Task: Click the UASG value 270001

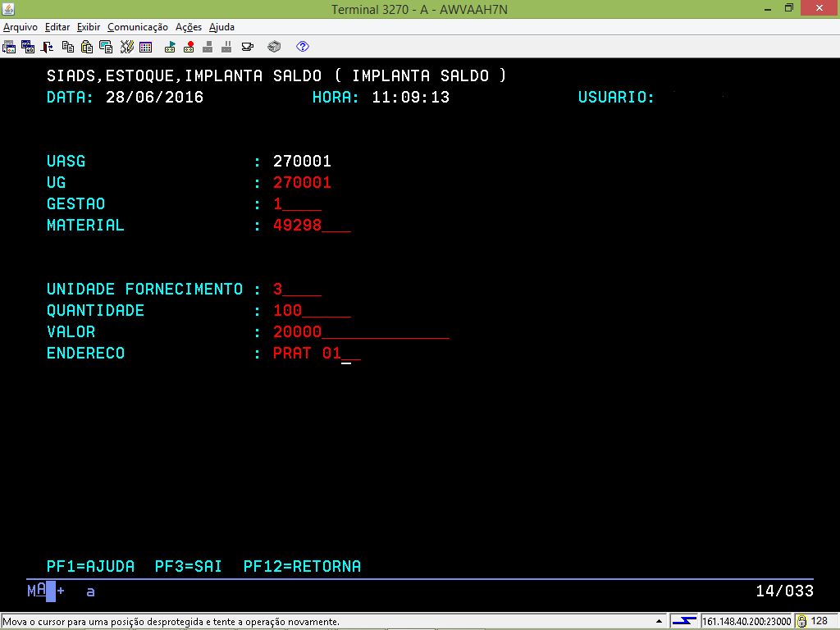Action: 302,162
